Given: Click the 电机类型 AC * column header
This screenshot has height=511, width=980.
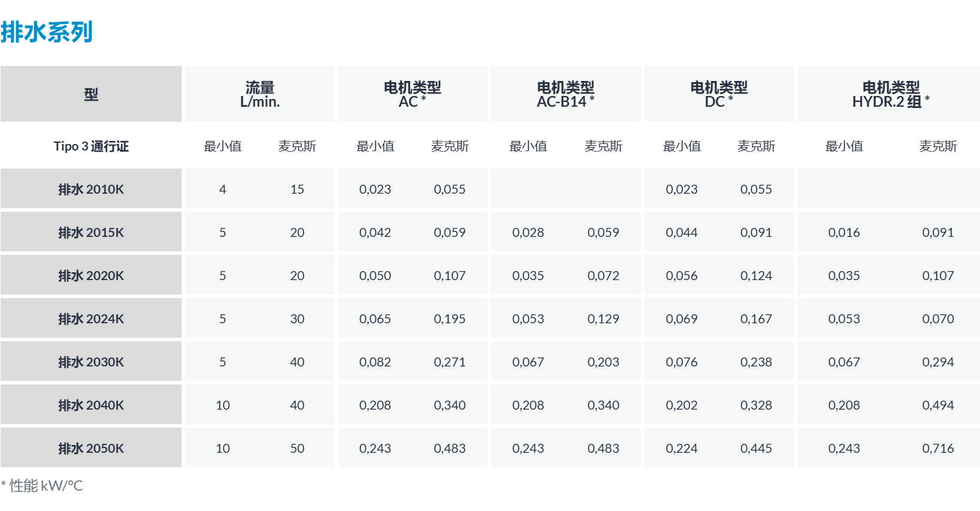Looking at the screenshot, I should tap(412, 94).
